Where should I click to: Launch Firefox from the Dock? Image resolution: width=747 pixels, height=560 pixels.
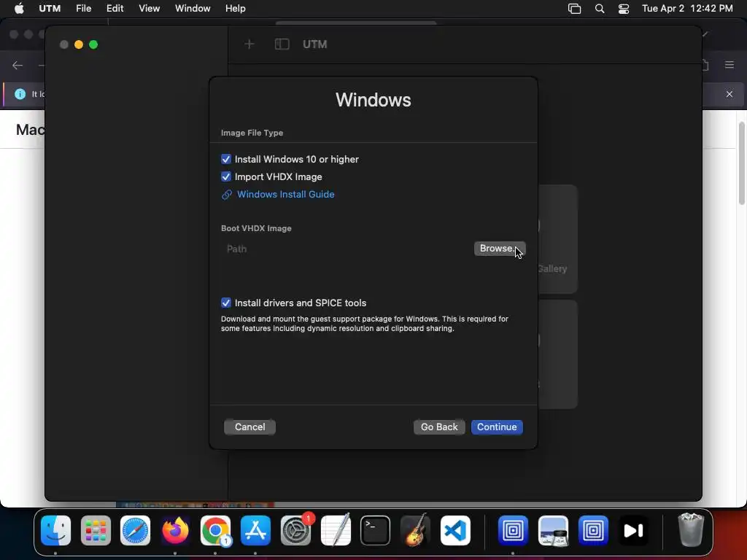[175, 530]
